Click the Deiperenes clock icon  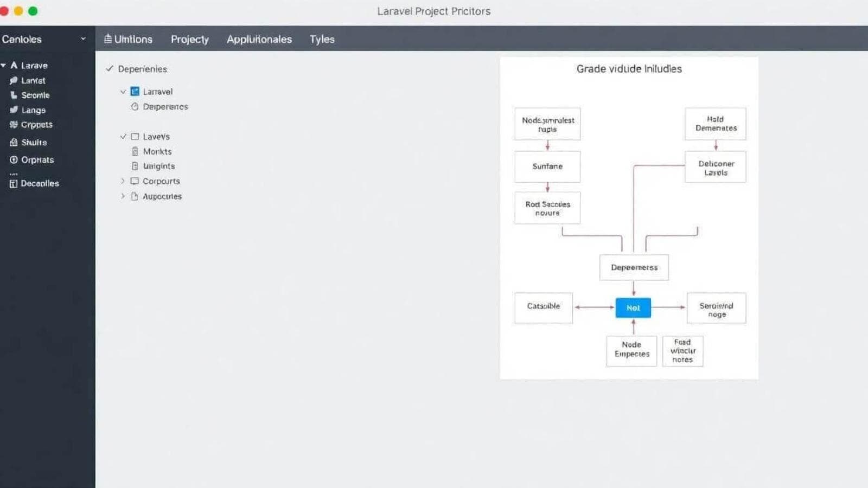coord(135,106)
